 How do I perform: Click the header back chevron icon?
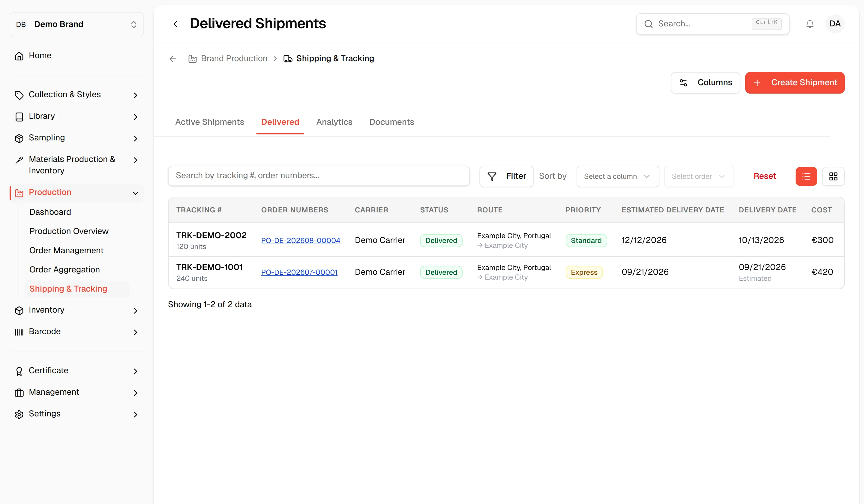[175, 24]
